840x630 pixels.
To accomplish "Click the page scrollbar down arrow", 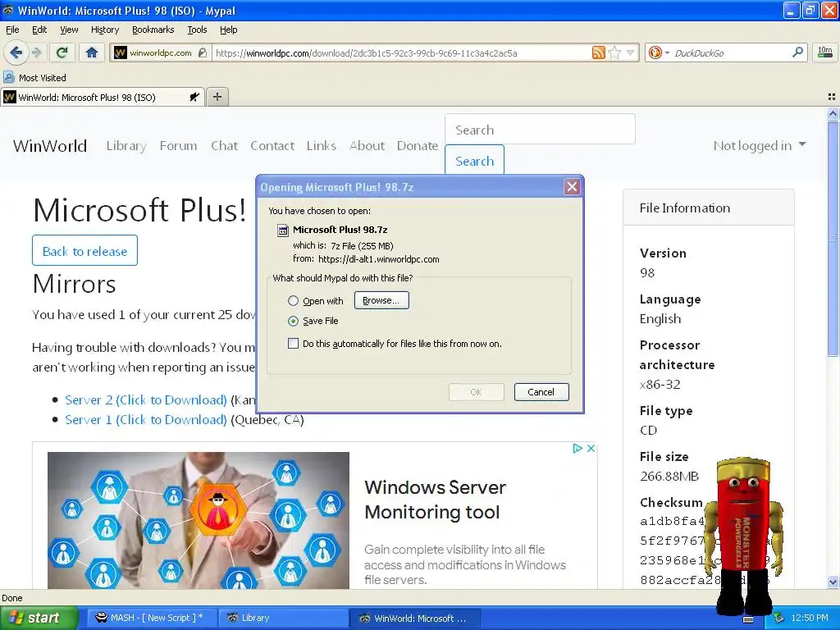I will coord(833,582).
